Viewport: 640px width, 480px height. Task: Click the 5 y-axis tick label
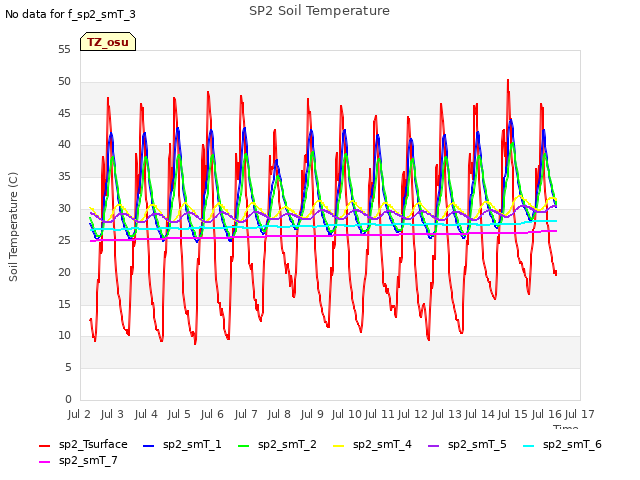click(68, 368)
